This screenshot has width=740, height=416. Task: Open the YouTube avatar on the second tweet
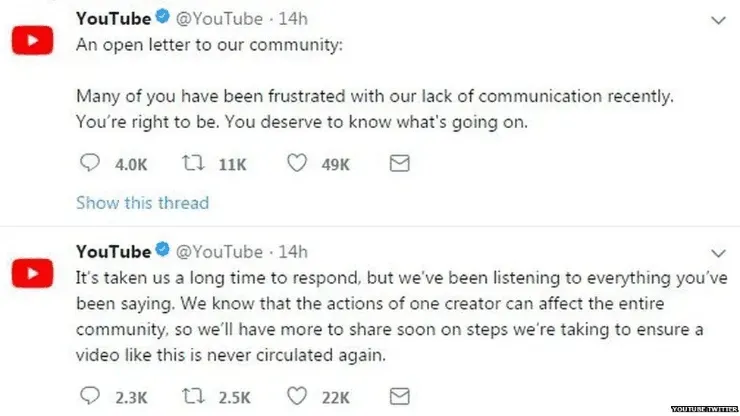[x=33, y=272]
